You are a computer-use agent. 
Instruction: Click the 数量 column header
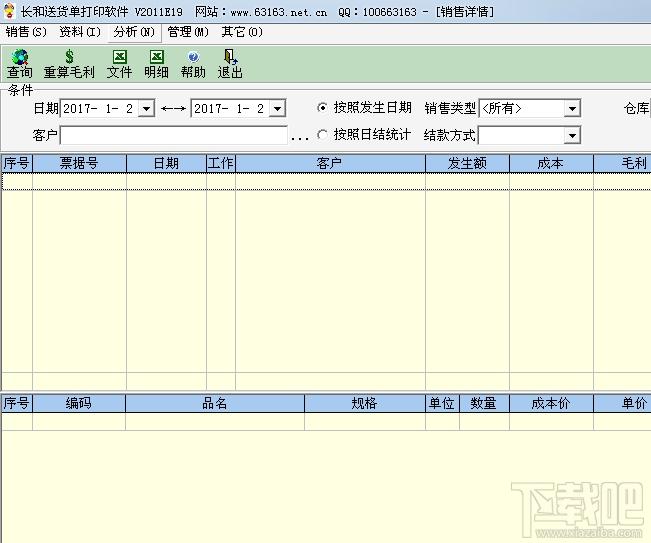coord(484,403)
